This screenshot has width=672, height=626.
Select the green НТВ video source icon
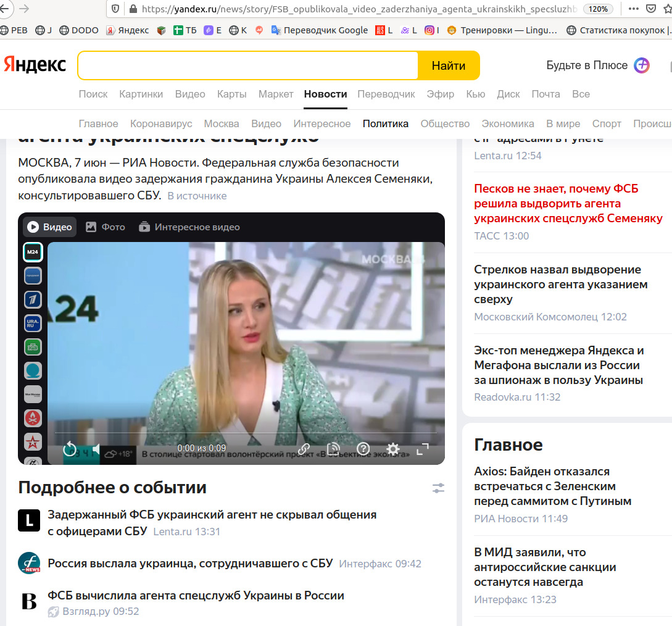point(33,347)
